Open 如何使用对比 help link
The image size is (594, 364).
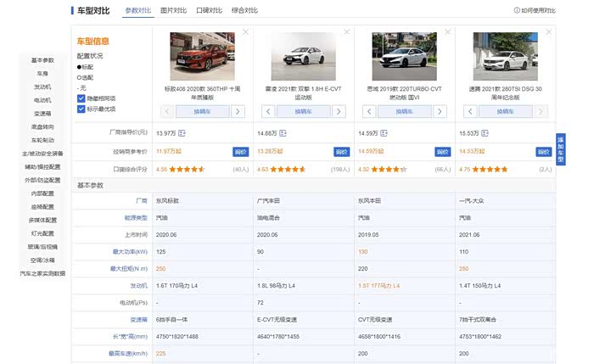coord(535,10)
